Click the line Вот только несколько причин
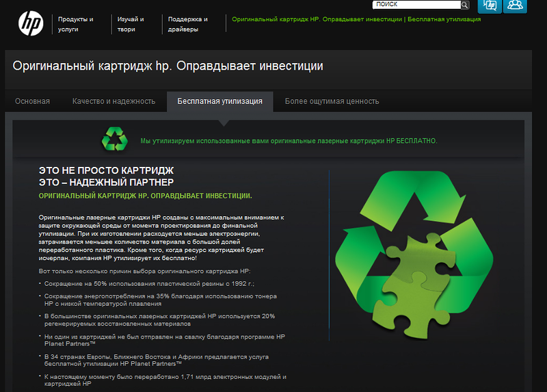547x392 pixels. (x=144, y=271)
